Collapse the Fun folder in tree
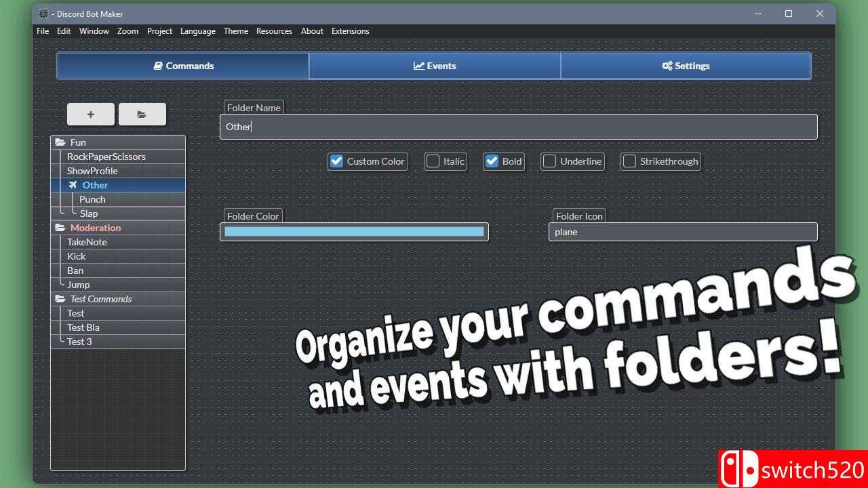This screenshot has height=488, width=868. [x=79, y=142]
